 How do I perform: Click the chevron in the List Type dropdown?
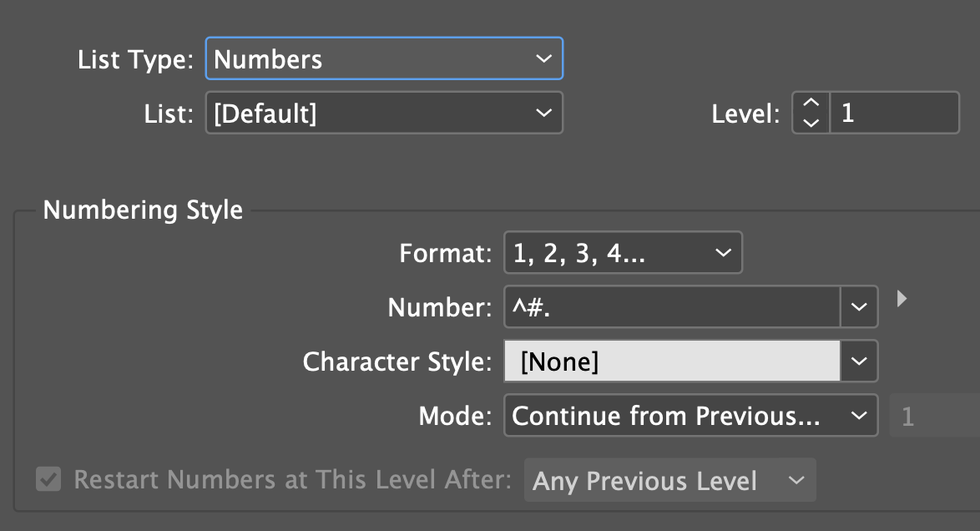click(543, 59)
